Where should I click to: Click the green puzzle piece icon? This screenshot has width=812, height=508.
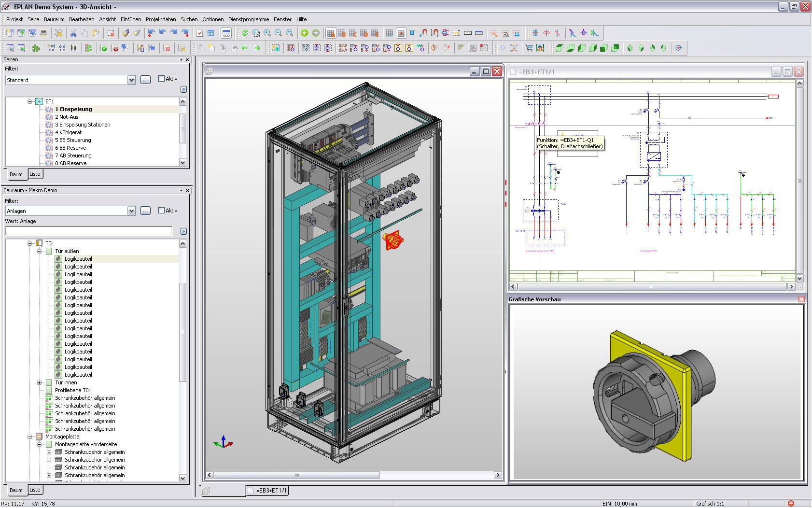[x=36, y=48]
